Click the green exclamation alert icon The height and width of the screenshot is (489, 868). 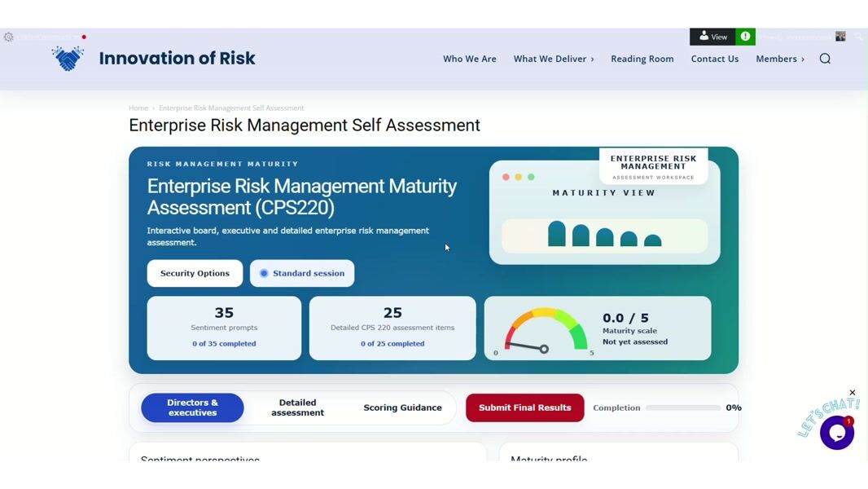pos(745,37)
